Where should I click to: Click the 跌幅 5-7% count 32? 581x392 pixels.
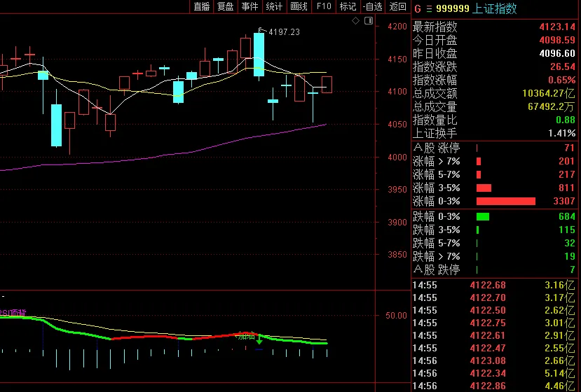[x=570, y=243]
